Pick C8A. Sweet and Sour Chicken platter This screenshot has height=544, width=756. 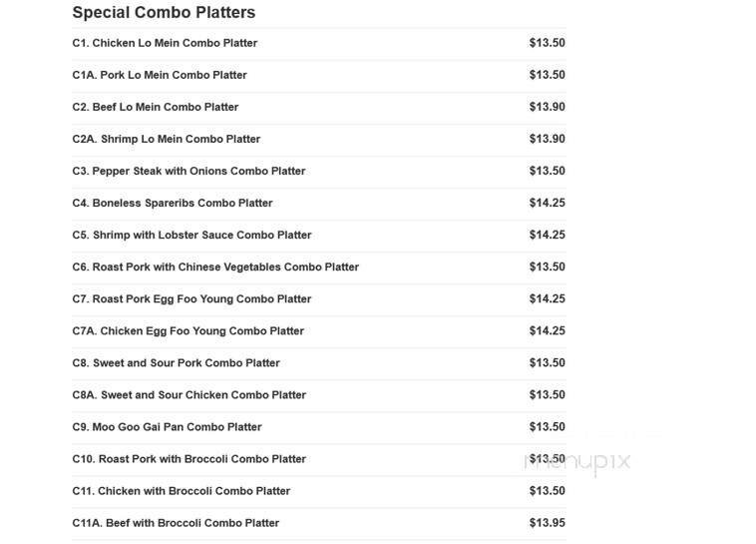point(189,394)
